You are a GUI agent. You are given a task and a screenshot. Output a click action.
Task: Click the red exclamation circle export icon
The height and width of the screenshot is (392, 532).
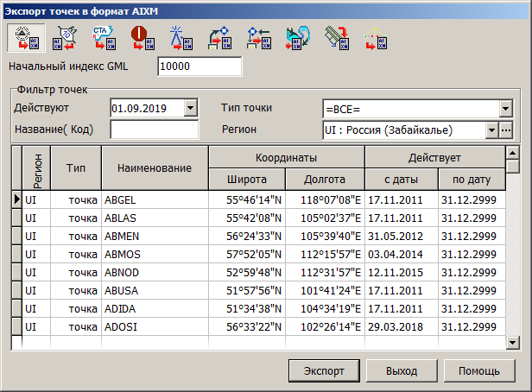click(x=140, y=38)
